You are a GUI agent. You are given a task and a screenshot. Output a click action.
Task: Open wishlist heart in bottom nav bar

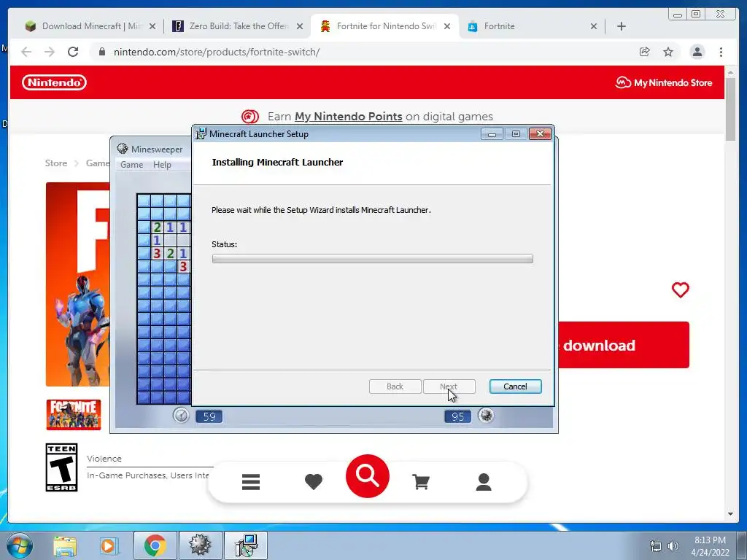tap(314, 482)
